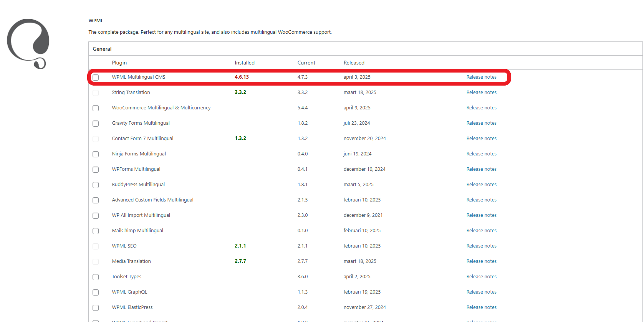Click the Released column header
The height and width of the screenshot is (322, 644).
coord(354,63)
